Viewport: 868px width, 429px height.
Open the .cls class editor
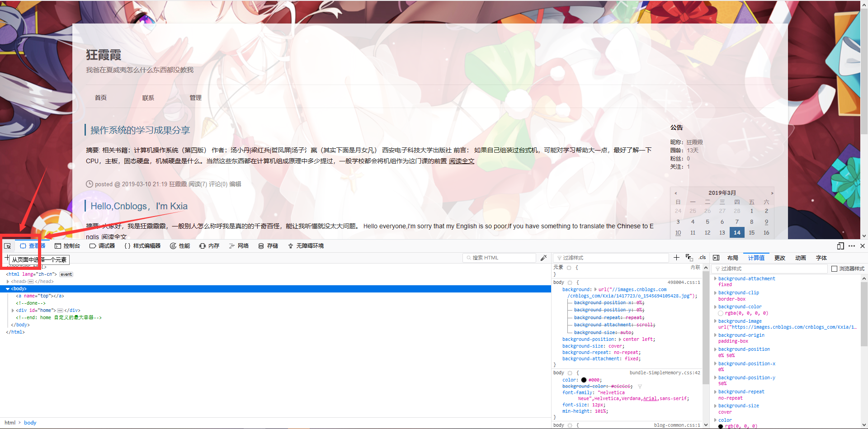coord(702,258)
